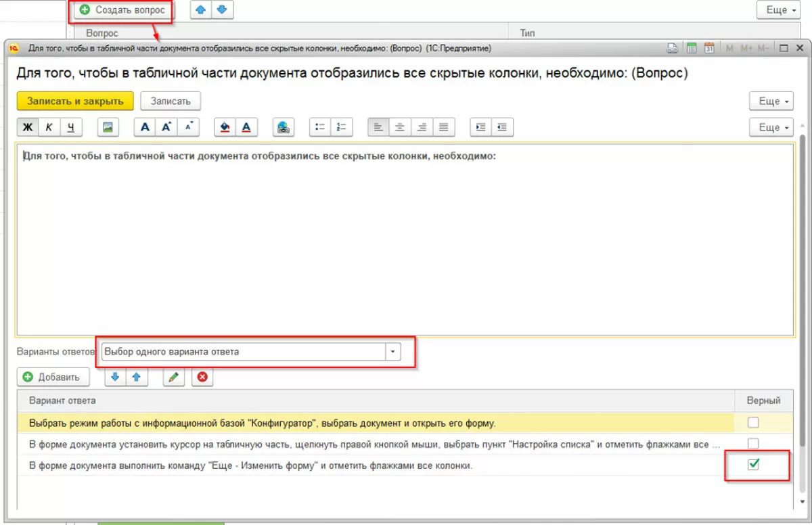Apply a numbered list
Viewport: 812px width, 525px height.
[x=342, y=127]
